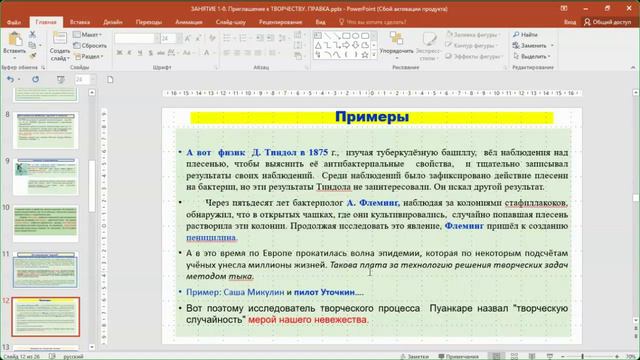Open the Вставка ribbon tab

pos(80,22)
